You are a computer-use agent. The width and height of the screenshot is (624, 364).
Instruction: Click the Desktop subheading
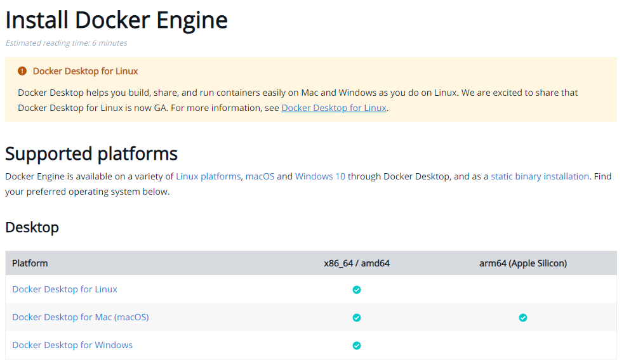click(x=32, y=227)
